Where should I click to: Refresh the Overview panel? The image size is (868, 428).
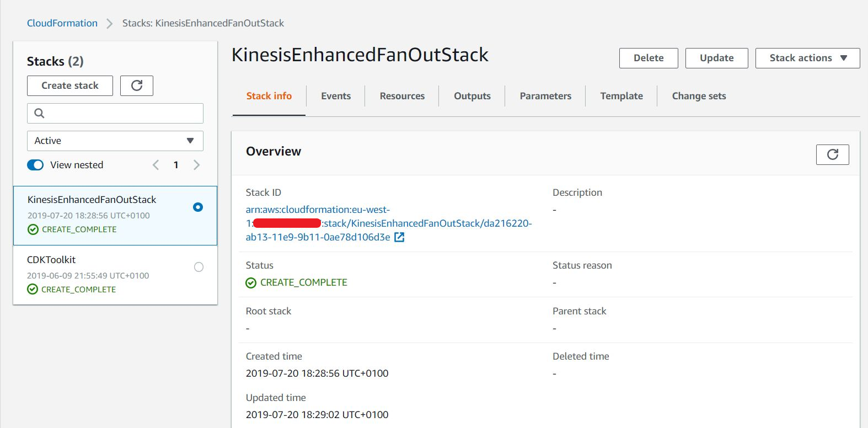click(x=832, y=154)
